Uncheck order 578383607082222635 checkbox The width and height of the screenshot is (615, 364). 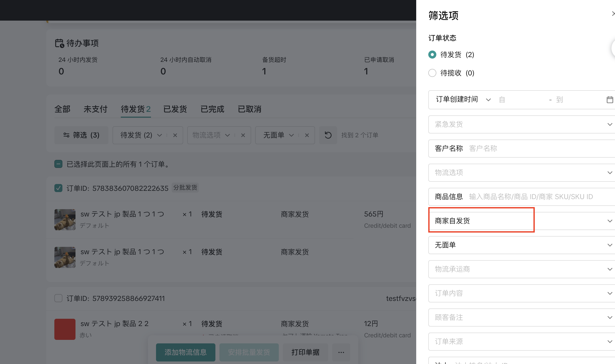(58, 188)
